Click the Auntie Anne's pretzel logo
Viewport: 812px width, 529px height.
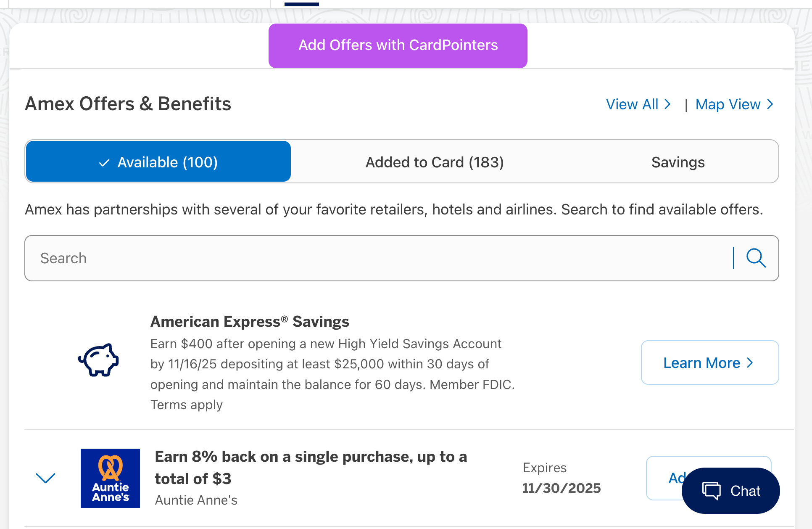[110, 478]
